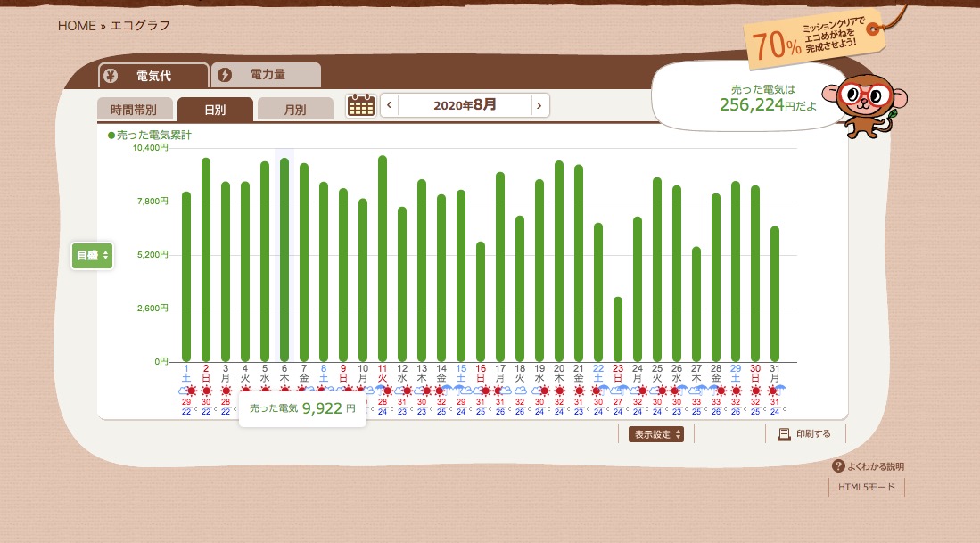Click the 印刷する print button
Viewport: 980px width, 543px height.
[805, 433]
